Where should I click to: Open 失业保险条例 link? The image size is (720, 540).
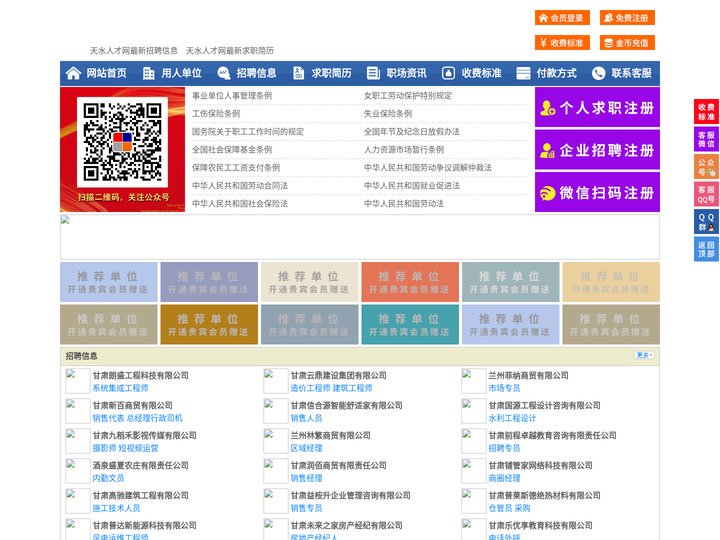click(x=388, y=113)
